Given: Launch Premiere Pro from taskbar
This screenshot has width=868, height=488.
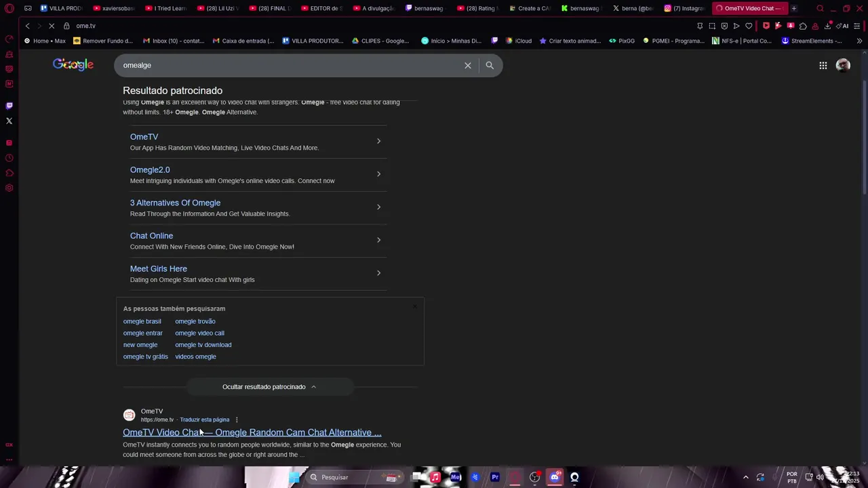Looking at the screenshot, I should (x=495, y=477).
